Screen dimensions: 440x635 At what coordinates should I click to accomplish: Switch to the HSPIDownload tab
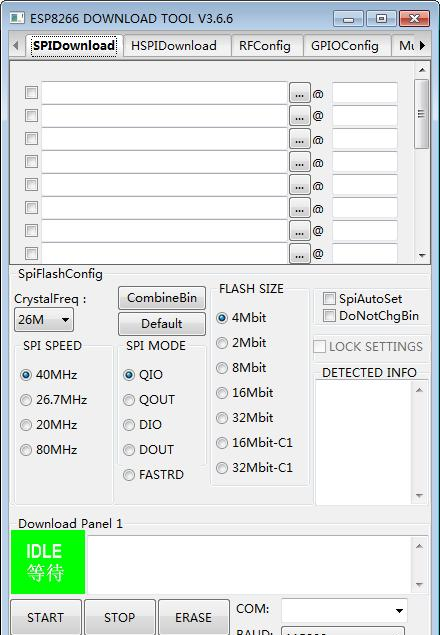click(174, 45)
